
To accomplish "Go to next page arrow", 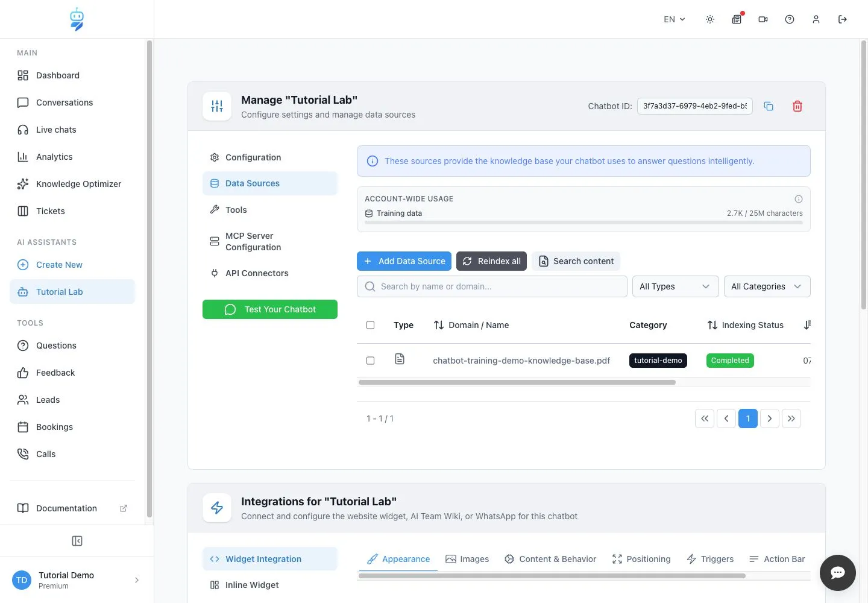I will click(770, 418).
